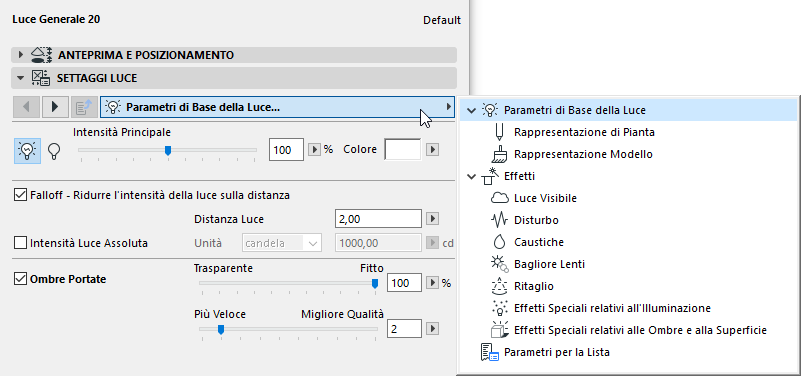This screenshot has width=801, height=376.
Task: Select Caustiche menu entry
Action: pos(539,242)
